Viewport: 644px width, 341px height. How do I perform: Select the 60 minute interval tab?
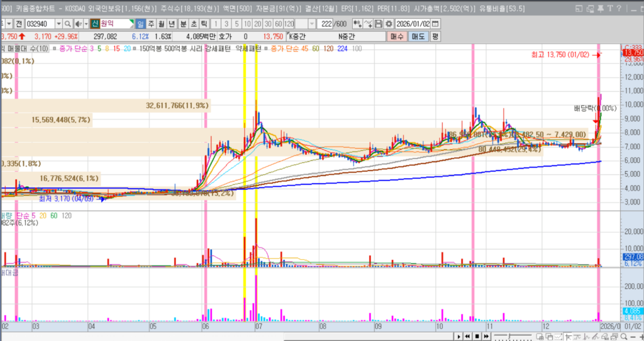pos(279,23)
